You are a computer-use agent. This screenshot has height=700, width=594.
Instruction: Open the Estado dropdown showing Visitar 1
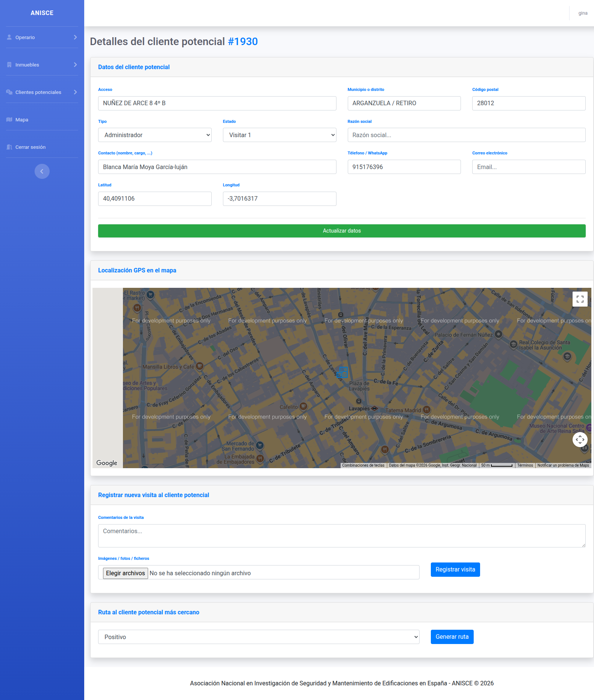coord(280,135)
